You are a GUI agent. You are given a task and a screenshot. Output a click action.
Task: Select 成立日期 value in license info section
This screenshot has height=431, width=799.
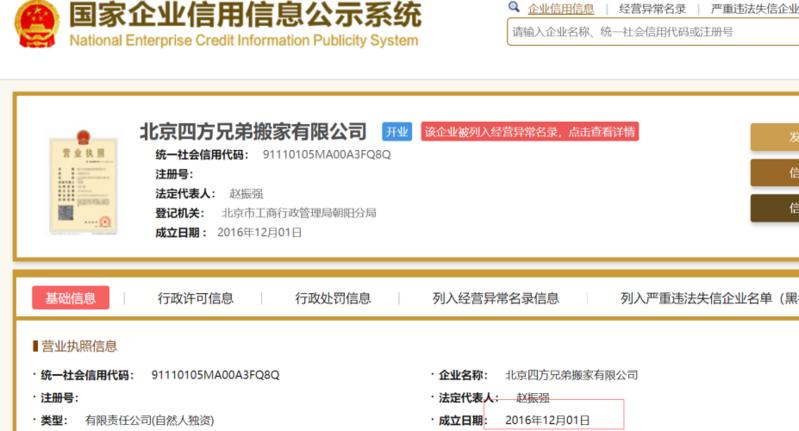547,420
